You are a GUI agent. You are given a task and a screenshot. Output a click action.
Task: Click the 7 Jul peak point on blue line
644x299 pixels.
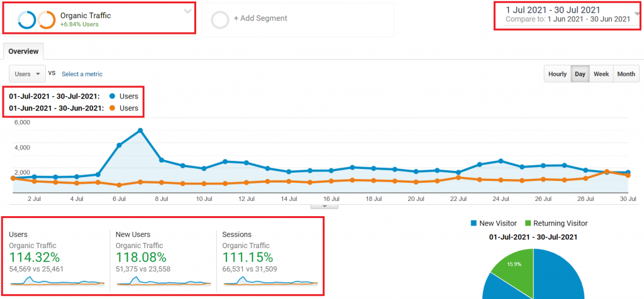point(140,131)
